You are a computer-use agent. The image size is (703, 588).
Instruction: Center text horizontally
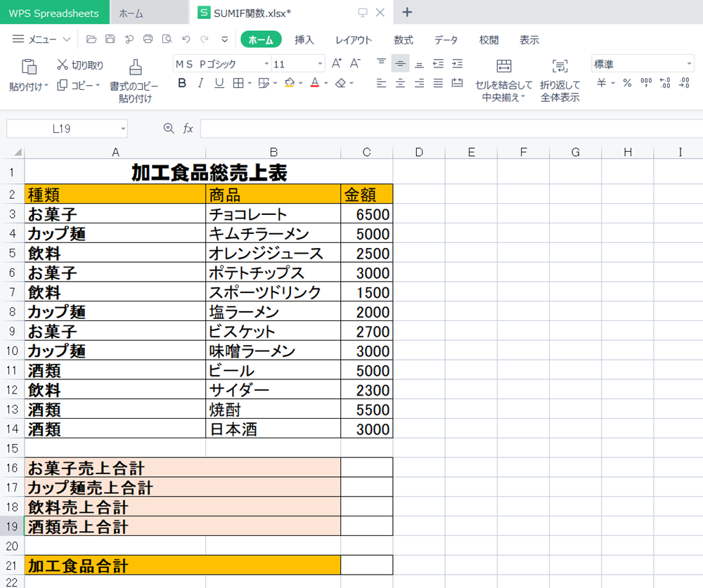coord(400,83)
